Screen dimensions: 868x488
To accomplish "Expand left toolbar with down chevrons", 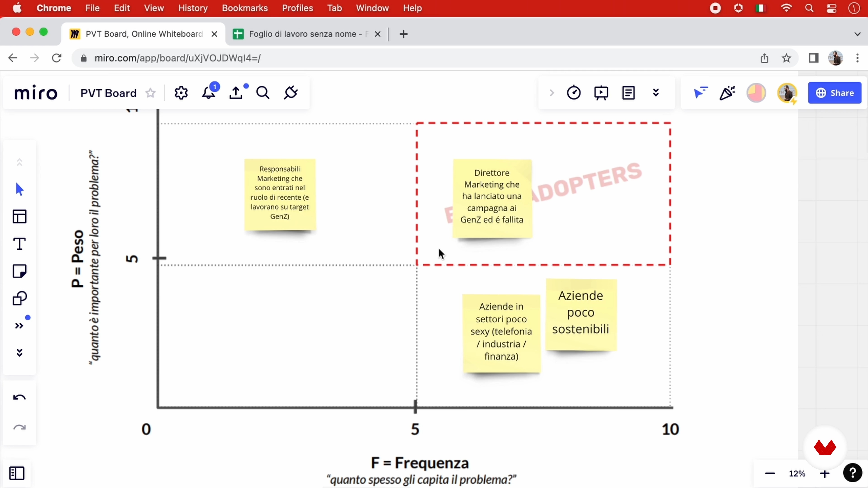I will [19, 353].
